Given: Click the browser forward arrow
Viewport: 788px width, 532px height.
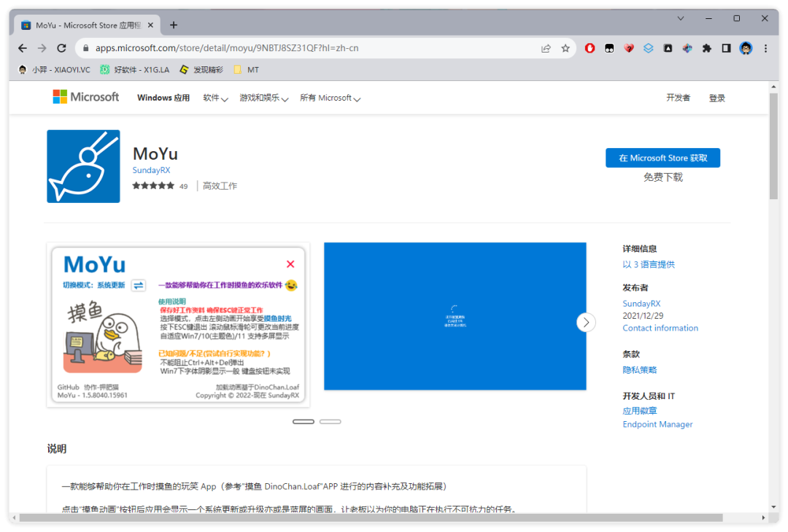Looking at the screenshot, I should coord(42,48).
